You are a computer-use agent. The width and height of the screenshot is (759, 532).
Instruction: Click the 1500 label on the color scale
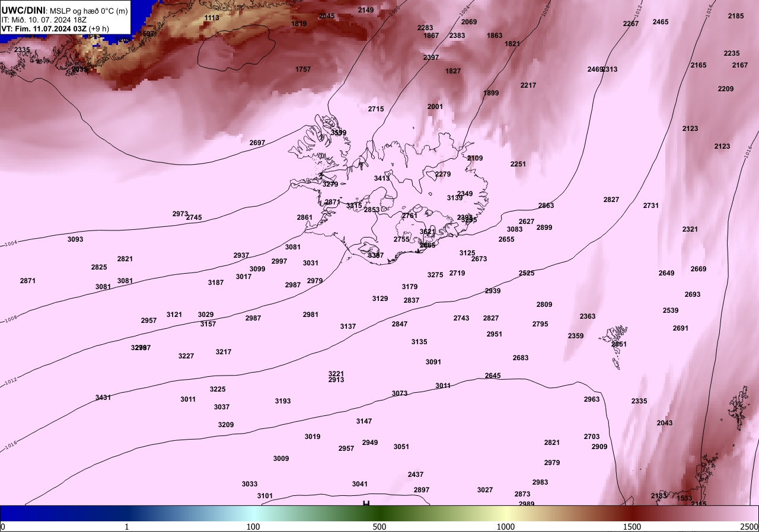(x=632, y=527)
